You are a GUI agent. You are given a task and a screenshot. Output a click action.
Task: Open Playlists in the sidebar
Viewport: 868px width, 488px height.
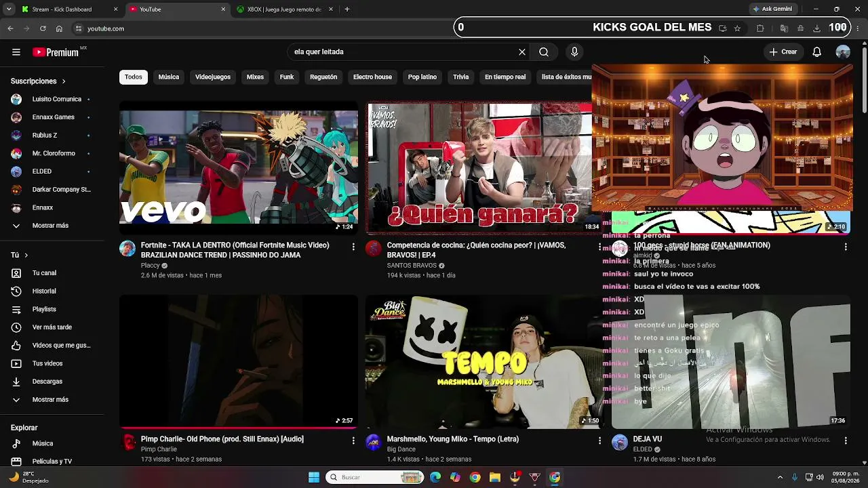(52, 310)
